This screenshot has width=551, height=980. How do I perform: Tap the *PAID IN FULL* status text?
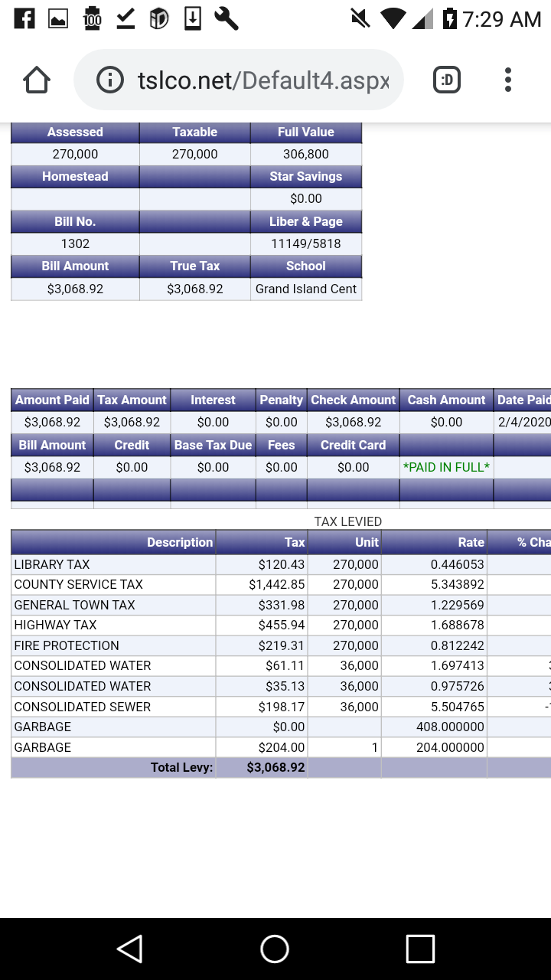coord(446,467)
